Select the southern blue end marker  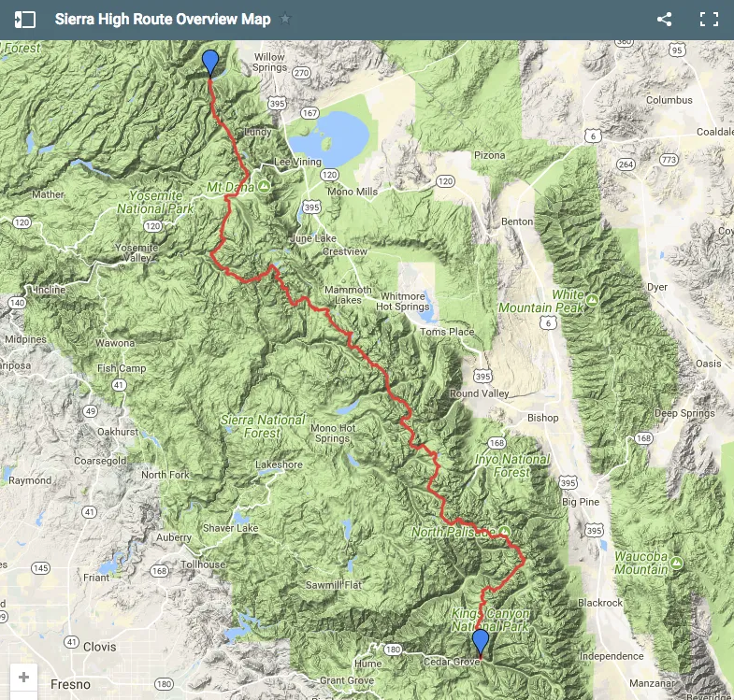pos(481,642)
